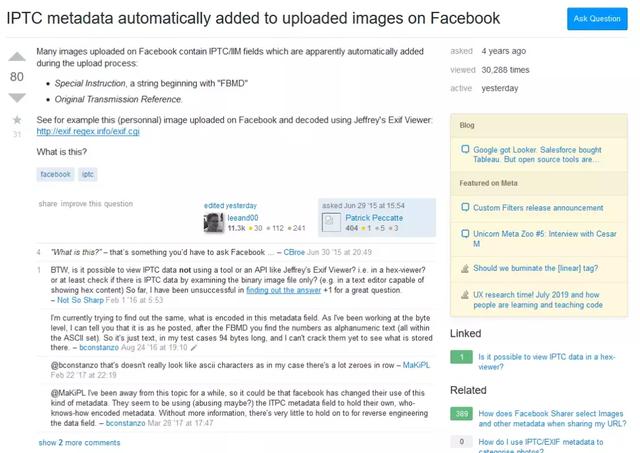Viewport: 640px width, 453px height.
Task: Upvote the IPTC metadata question
Action: click(17, 57)
